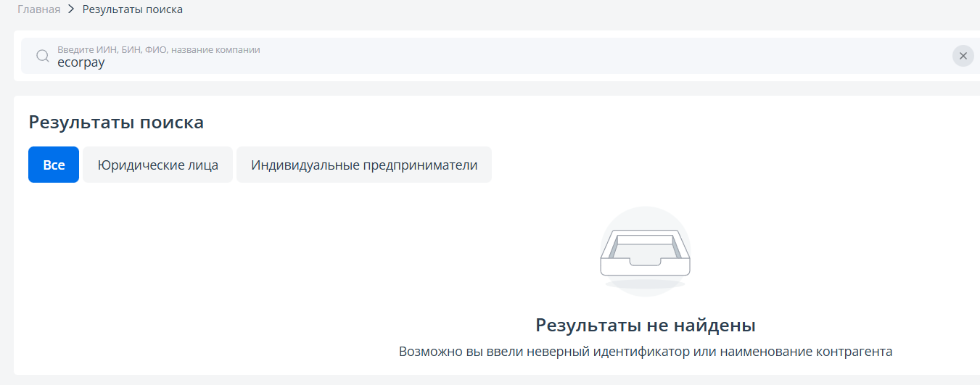Go to Главная breadcrumb link

(38, 9)
